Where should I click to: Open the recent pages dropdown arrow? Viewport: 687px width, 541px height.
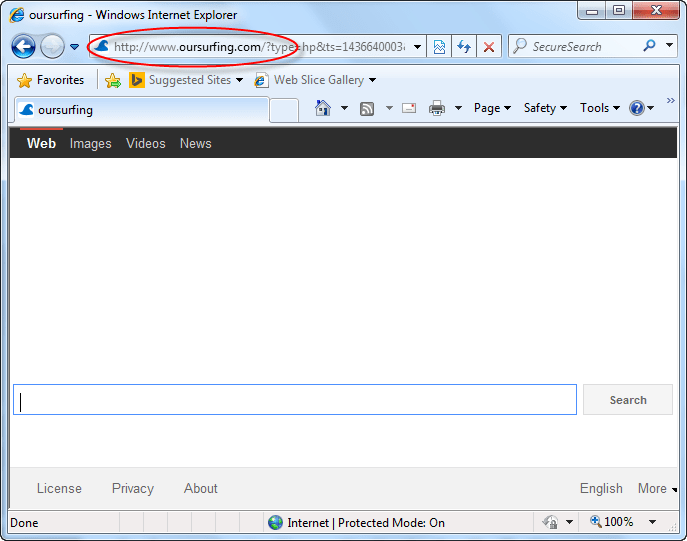pyautogui.click(x=74, y=46)
